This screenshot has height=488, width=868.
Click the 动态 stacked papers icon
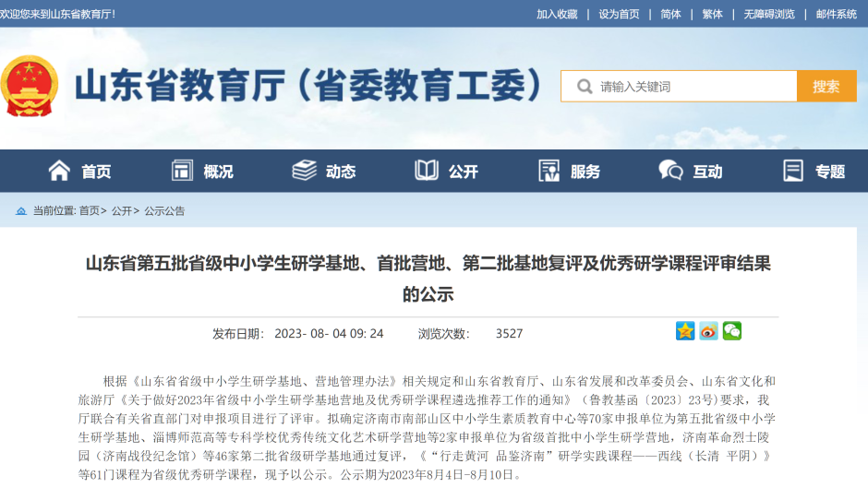point(304,171)
